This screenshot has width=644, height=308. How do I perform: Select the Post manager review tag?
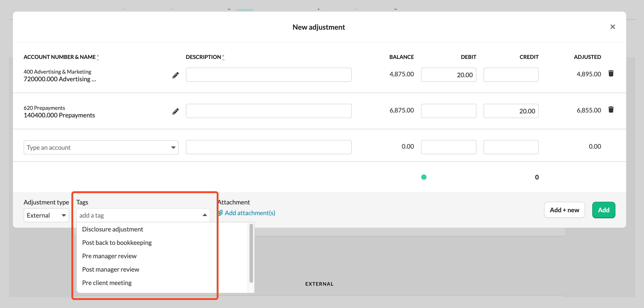coord(110,270)
